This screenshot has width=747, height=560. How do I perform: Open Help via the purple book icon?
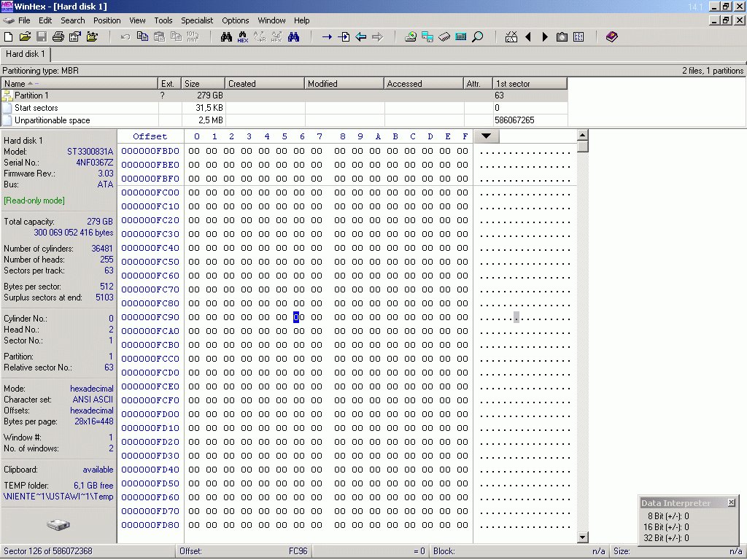coord(612,36)
